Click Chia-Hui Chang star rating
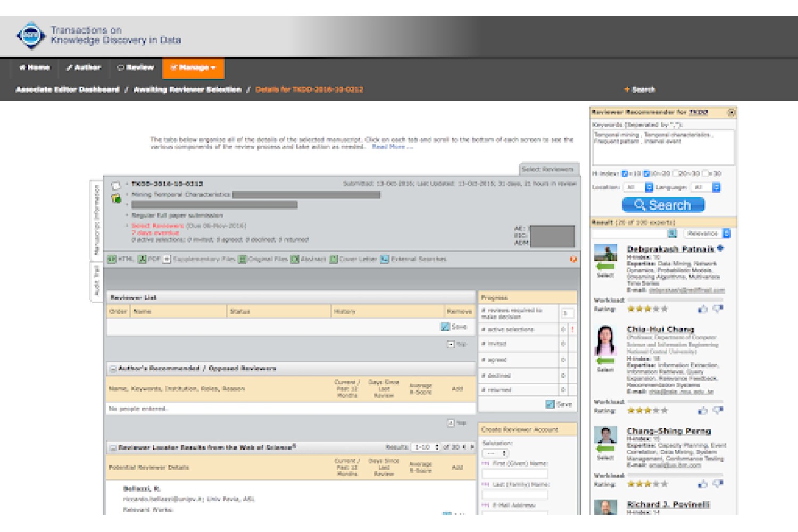The image size is (798, 532). pyautogui.click(x=647, y=410)
